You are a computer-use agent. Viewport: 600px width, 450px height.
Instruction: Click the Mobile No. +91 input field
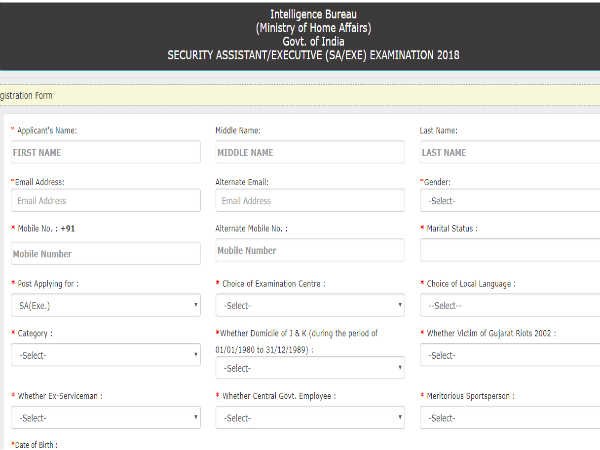click(x=106, y=253)
